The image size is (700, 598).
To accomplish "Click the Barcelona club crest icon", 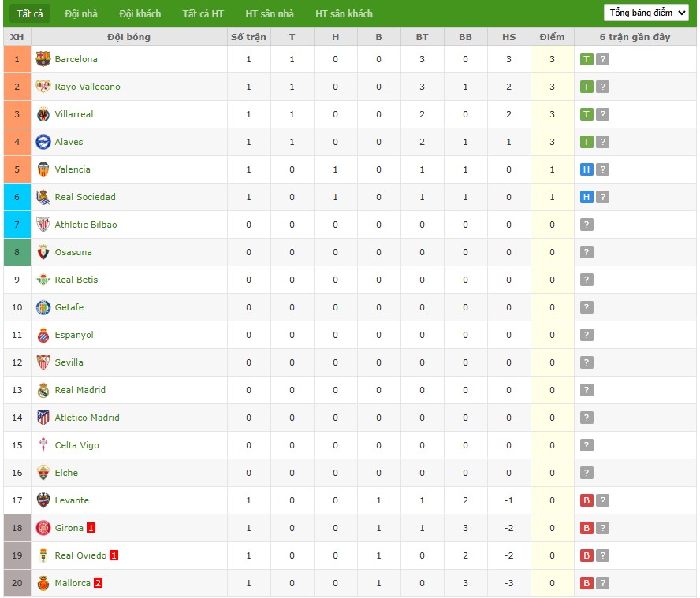I will click(x=43, y=59).
